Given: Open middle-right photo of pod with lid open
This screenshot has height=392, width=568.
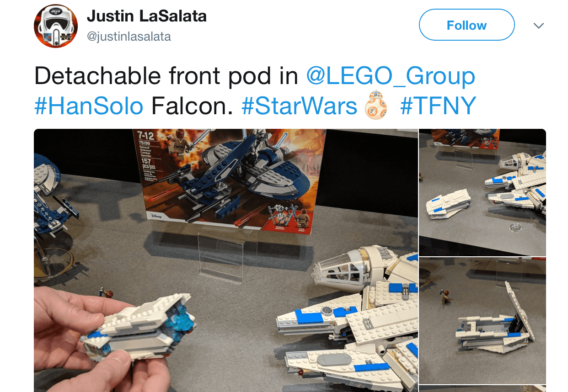Looking at the screenshot, I should [x=482, y=321].
